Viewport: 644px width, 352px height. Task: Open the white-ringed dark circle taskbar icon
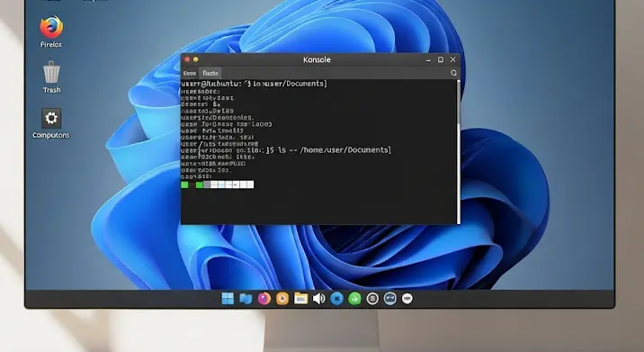pyautogui.click(x=372, y=299)
